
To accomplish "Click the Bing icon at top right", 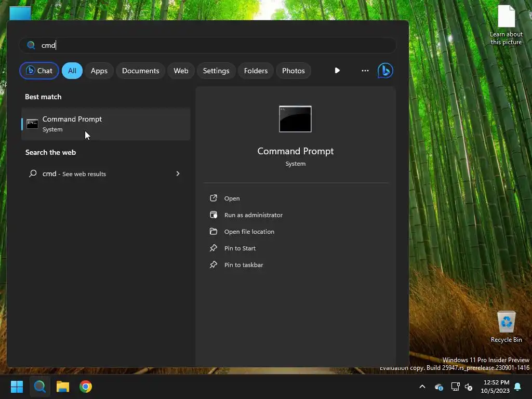I will tap(385, 71).
